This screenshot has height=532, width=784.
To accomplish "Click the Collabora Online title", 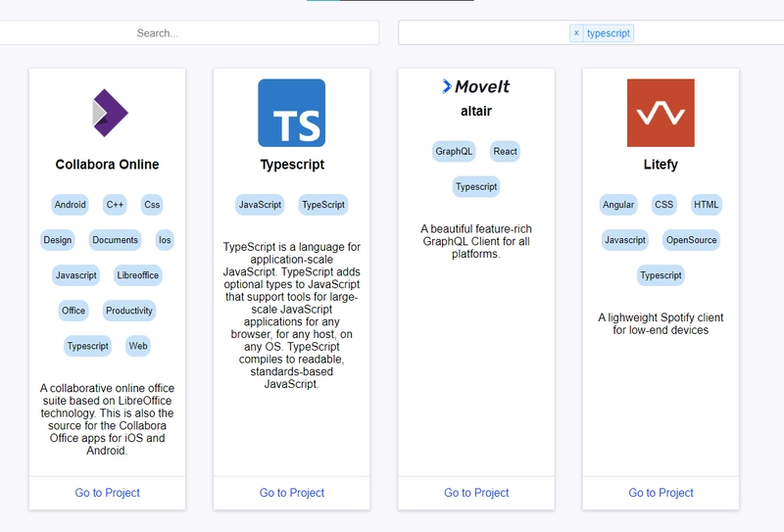I will (107, 165).
